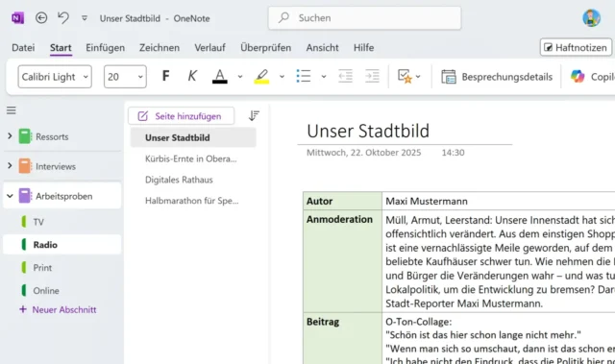The height and width of the screenshot is (364, 615).
Task: Expand the Interviews notebook
Action: click(10, 166)
